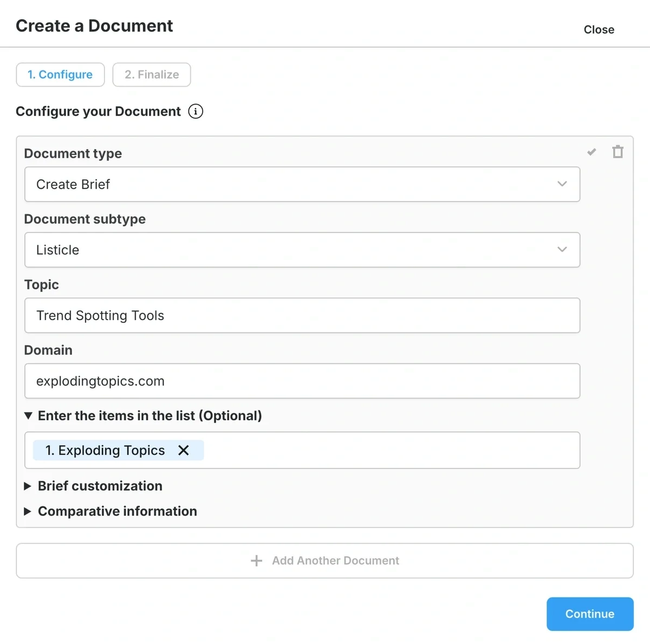Switch to the 2. Finalize tab
This screenshot has width=650, height=644.
click(152, 75)
